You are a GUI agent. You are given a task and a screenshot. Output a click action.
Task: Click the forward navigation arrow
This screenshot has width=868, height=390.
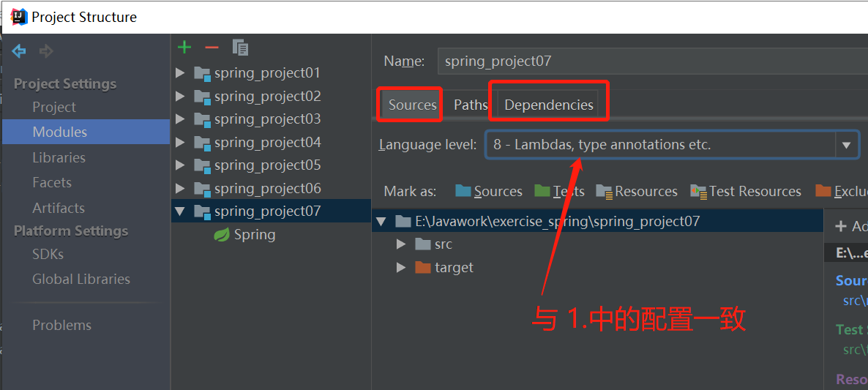pyautogui.click(x=47, y=51)
